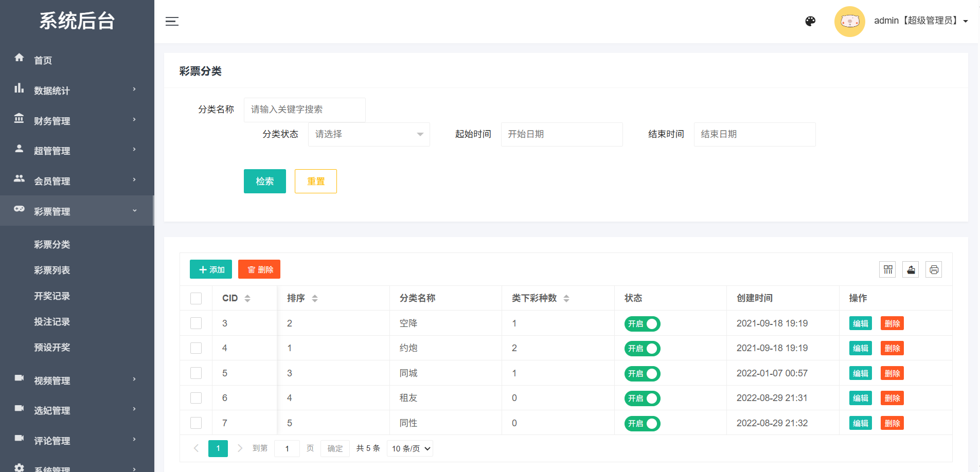The width and height of the screenshot is (980, 472).
Task: Open the theme color palette icon
Action: coord(810,21)
